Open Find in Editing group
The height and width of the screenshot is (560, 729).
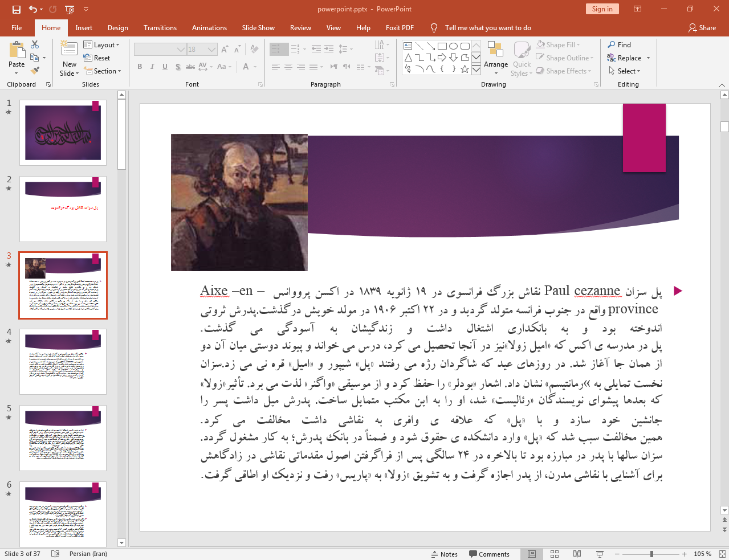620,44
